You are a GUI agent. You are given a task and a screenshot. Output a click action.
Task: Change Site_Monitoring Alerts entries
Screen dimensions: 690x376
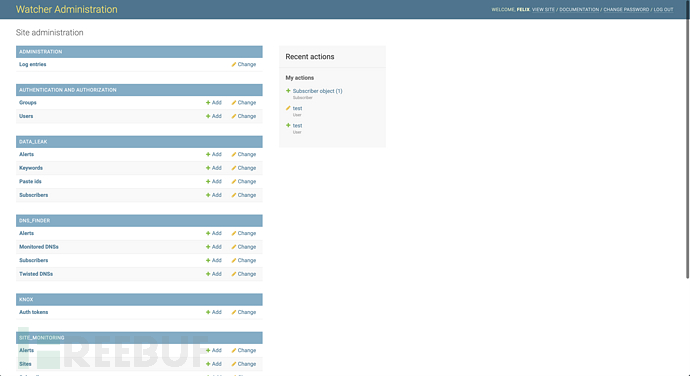(x=244, y=350)
